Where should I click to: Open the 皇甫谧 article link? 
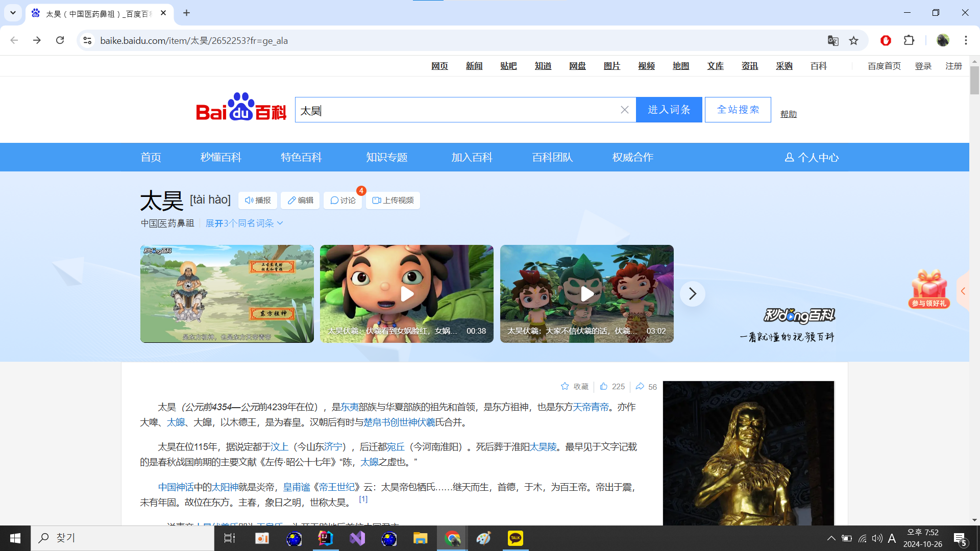point(297,487)
